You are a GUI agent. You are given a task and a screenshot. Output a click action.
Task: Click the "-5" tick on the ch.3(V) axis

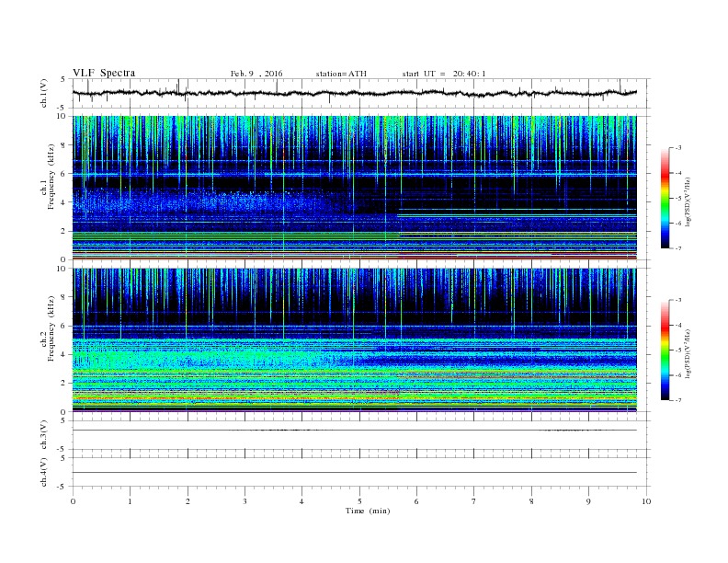tap(63, 449)
